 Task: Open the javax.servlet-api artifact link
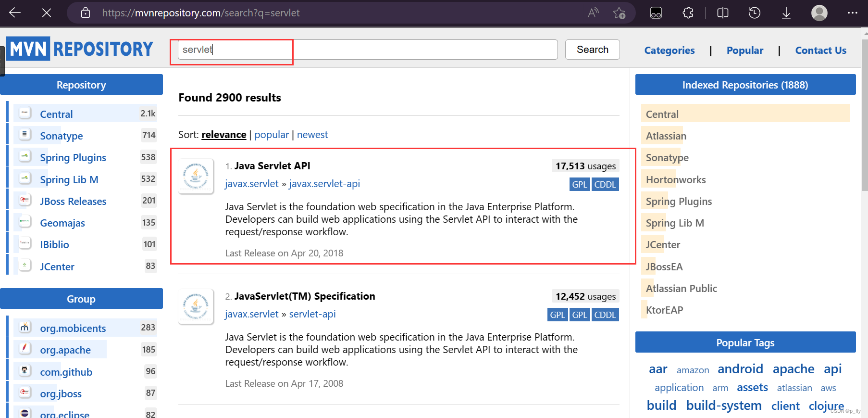324,184
